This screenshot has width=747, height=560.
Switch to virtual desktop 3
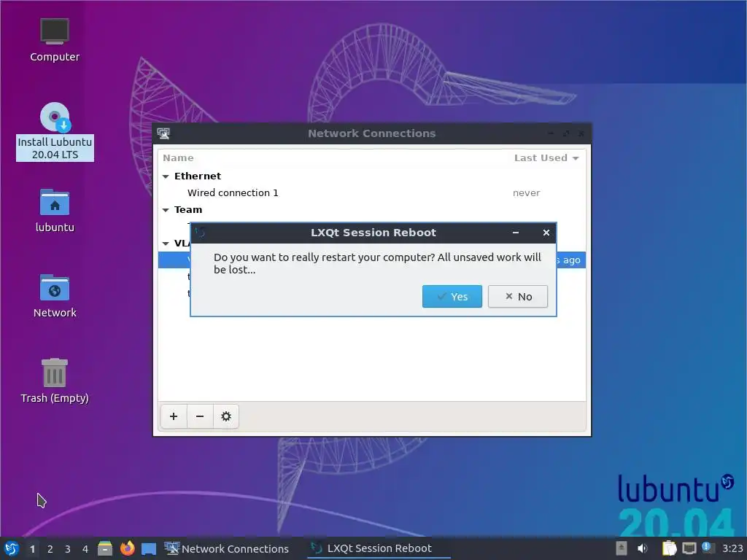(x=68, y=549)
